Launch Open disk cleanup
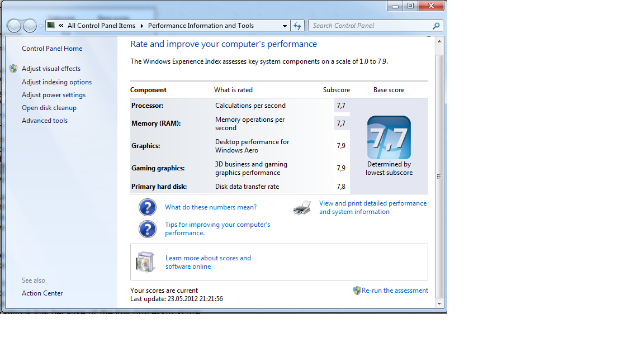 pos(49,107)
